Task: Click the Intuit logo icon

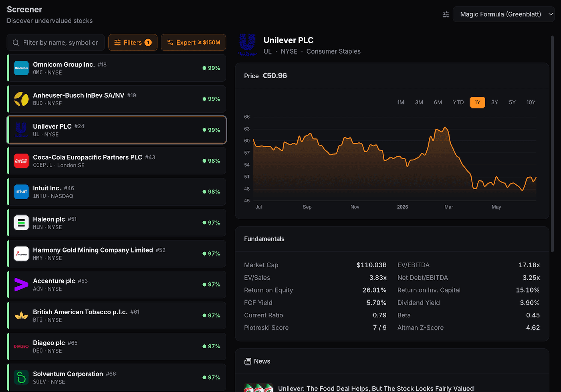Action: [x=21, y=192]
